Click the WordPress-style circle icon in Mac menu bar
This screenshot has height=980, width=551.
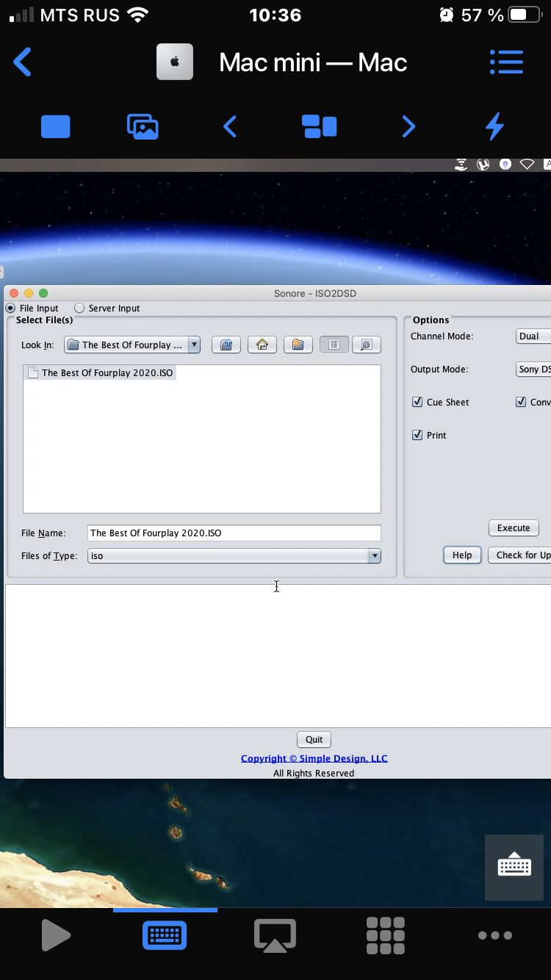tap(483, 165)
